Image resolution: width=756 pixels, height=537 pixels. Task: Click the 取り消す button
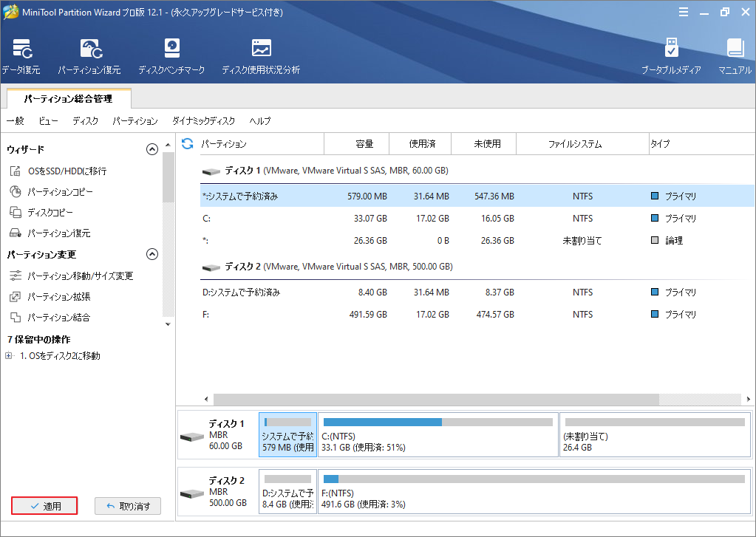coord(128,506)
